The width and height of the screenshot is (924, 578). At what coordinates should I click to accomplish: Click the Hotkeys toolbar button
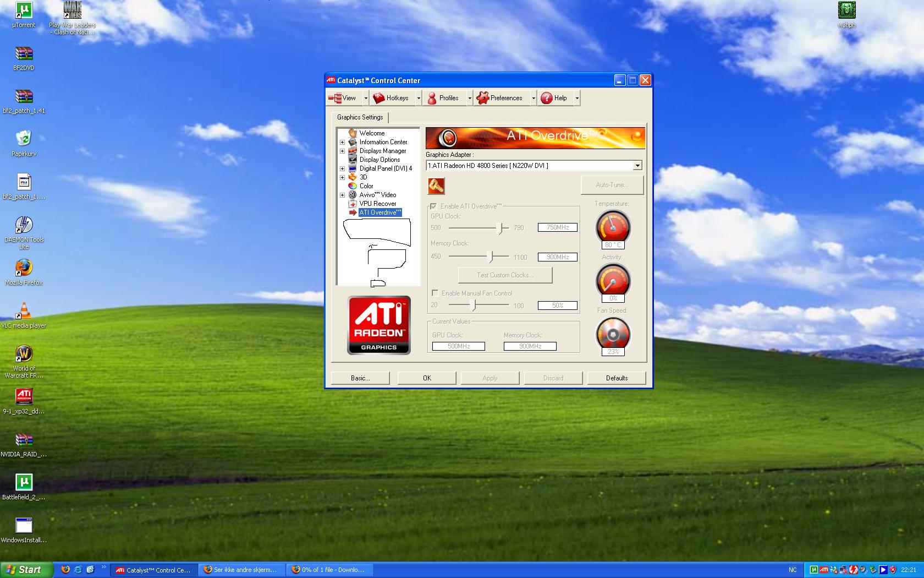coord(392,98)
